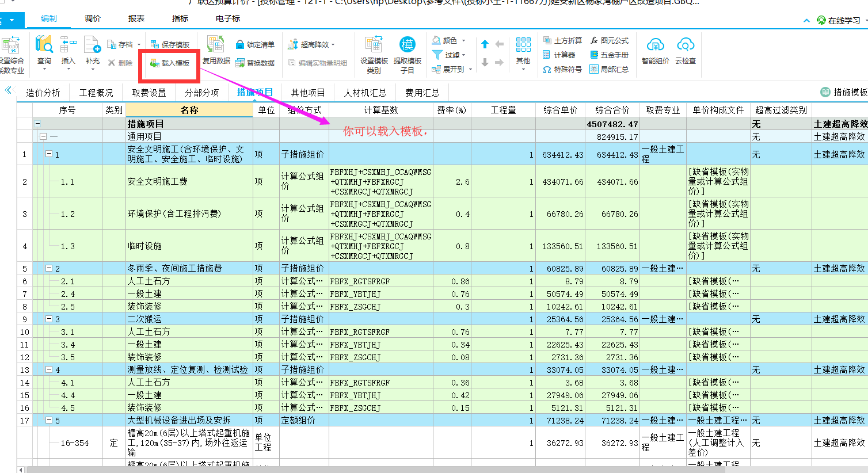Viewport: 868px width, 473px height.
Task: Select total cell 4507482.47
Action: click(x=612, y=124)
